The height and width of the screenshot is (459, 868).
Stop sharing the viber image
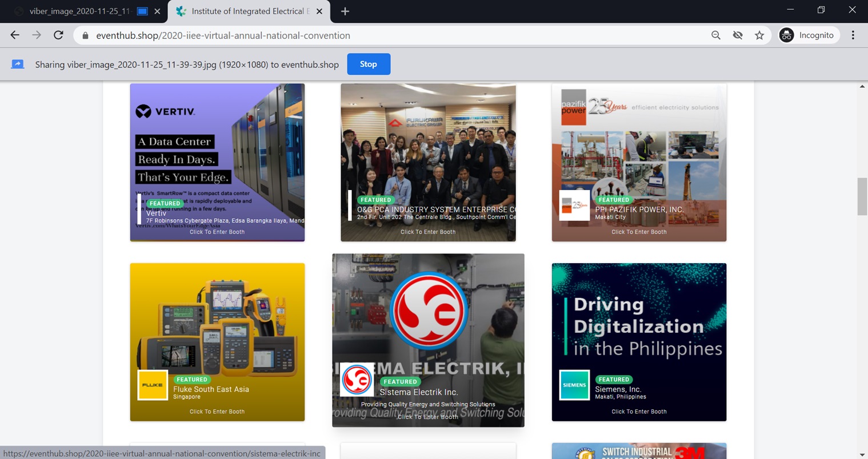point(368,64)
